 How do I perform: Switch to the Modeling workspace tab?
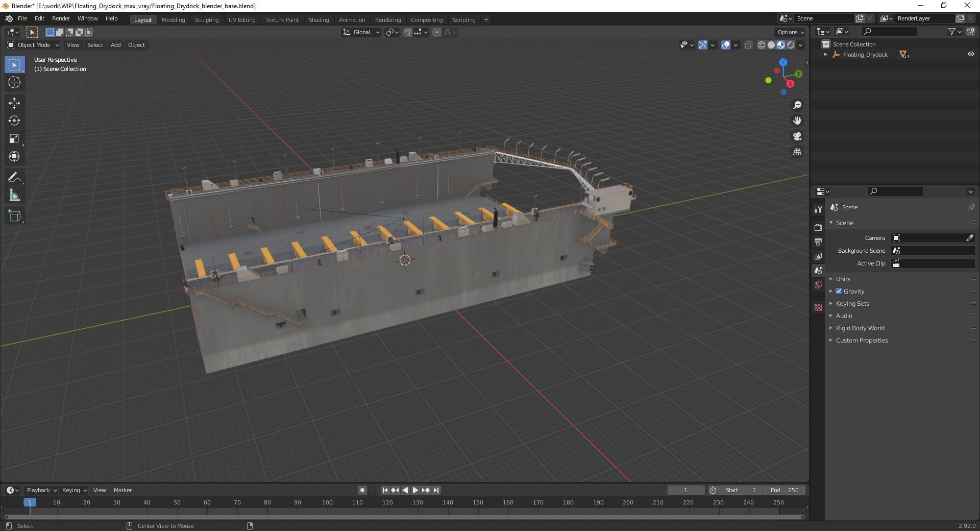(173, 20)
